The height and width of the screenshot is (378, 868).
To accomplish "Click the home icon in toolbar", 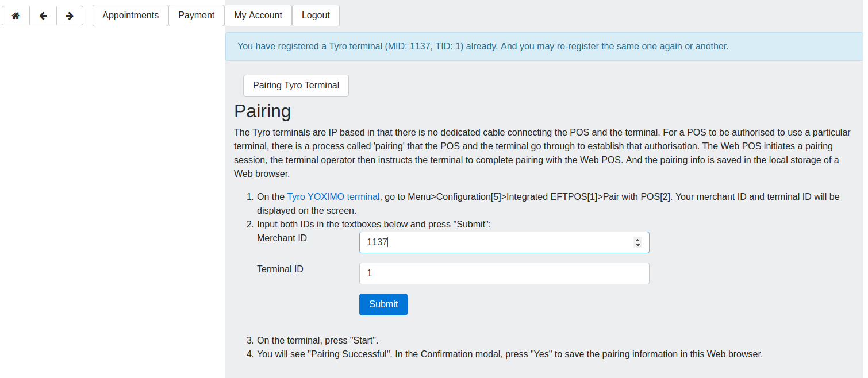I will click(x=15, y=16).
